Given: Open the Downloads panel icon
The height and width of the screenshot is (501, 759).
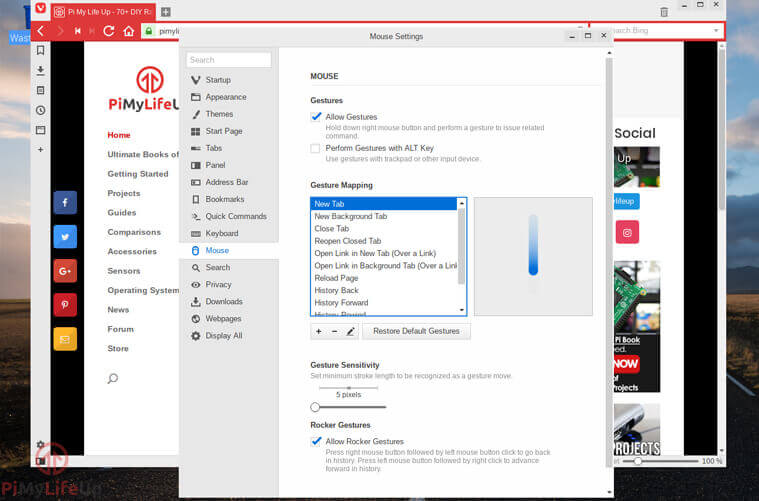Looking at the screenshot, I should pyautogui.click(x=41, y=70).
